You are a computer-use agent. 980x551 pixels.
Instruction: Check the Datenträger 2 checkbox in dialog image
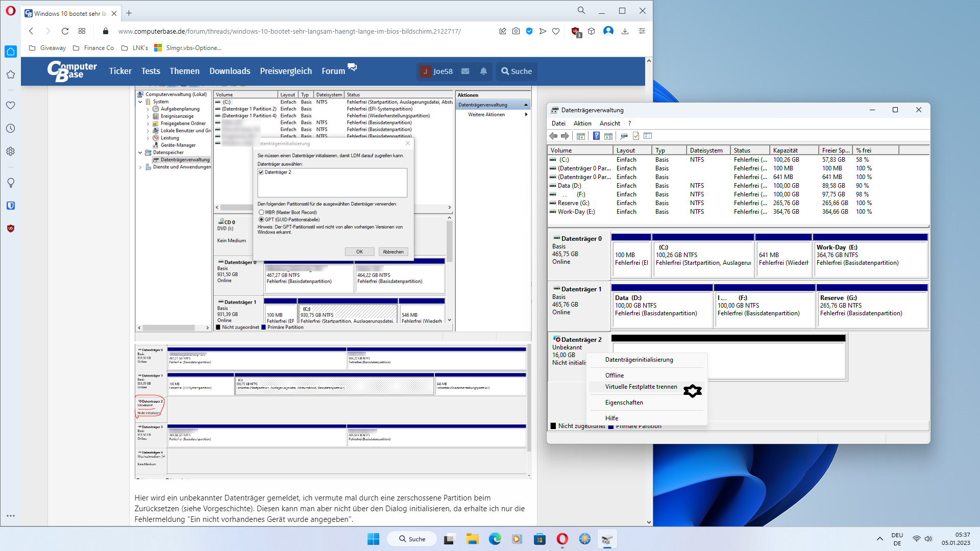point(261,172)
